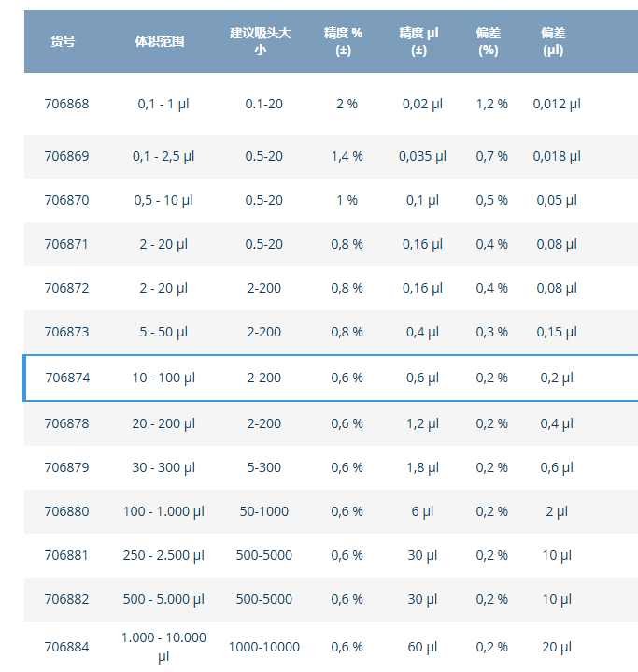
Task: Open item number 706882
Action: [x=67, y=599]
